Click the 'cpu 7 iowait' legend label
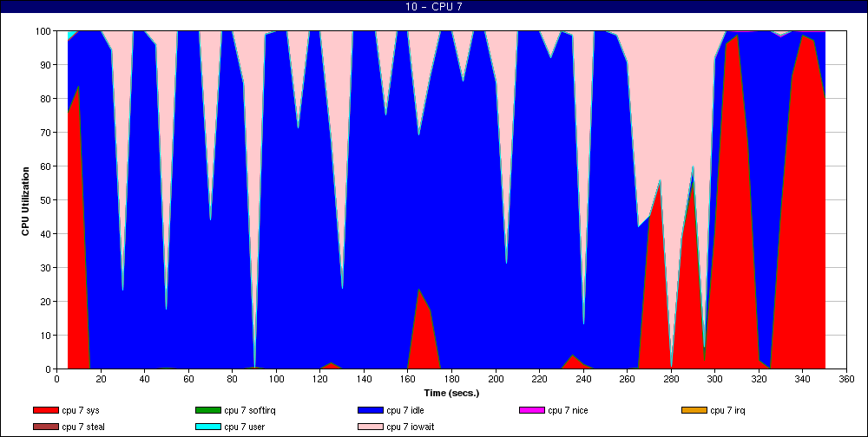 411,427
